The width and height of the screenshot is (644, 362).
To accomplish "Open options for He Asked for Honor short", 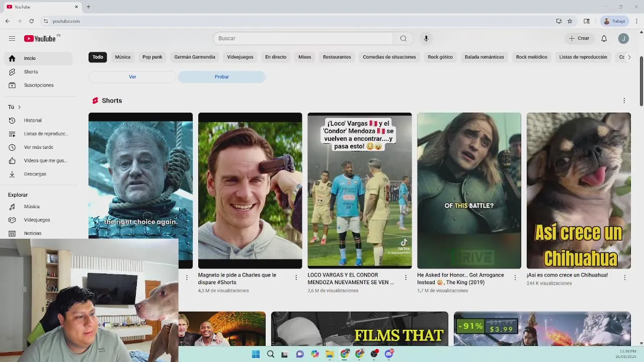I will click(x=515, y=278).
